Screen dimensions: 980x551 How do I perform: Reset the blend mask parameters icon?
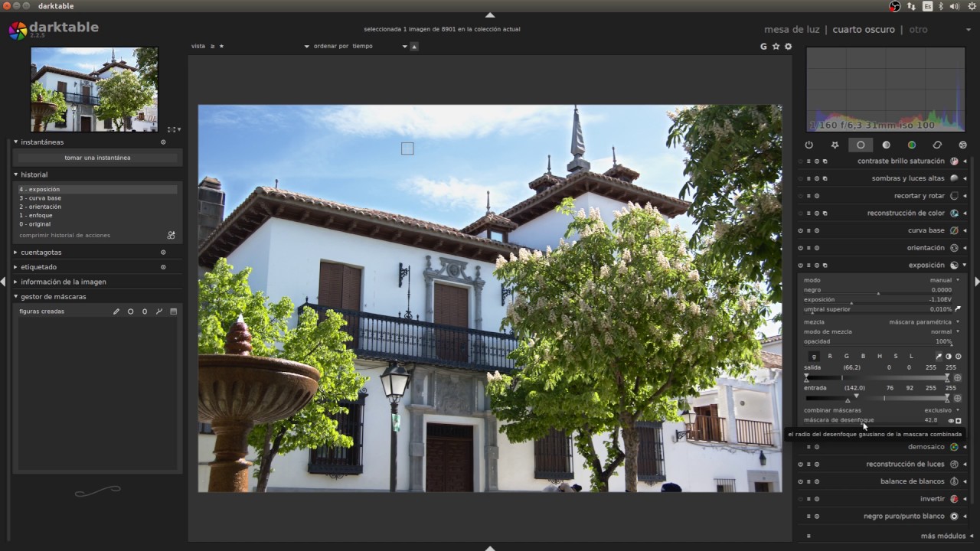point(958,356)
